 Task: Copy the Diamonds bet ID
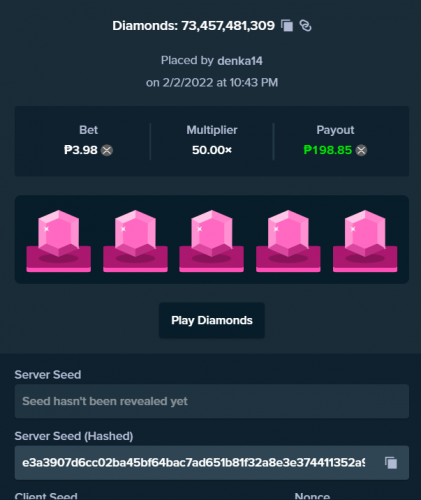tap(287, 26)
